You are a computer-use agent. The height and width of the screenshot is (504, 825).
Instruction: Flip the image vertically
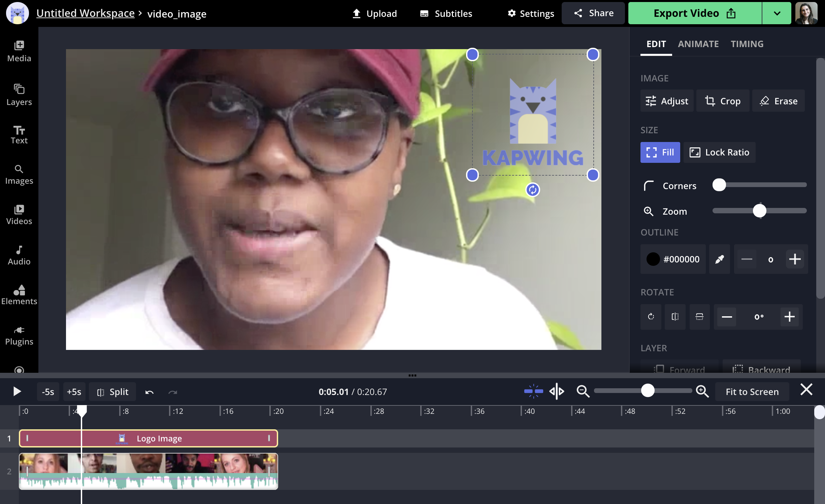tap(699, 317)
